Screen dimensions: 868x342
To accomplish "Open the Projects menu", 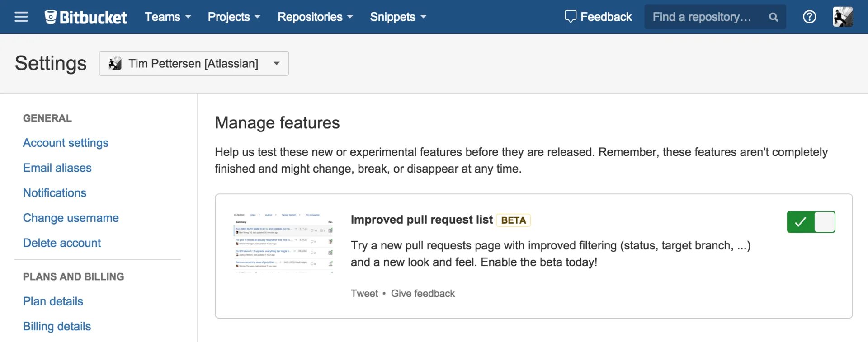I will pyautogui.click(x=234, y=17).
